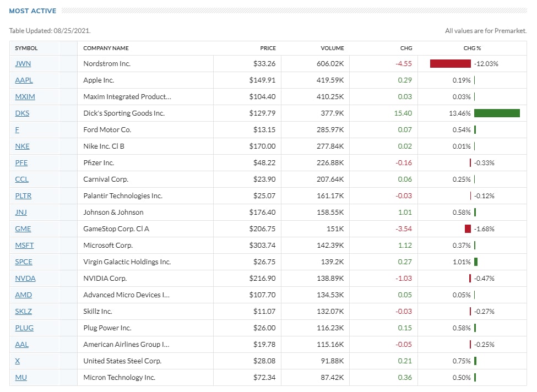537x392 pixels.
Task: Click the Micron Technology Inc. name
Action: click(x=119, y=377)
